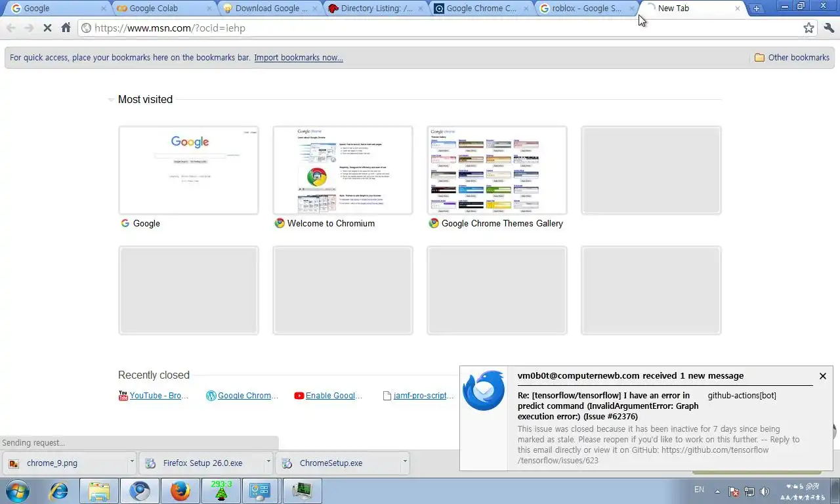840x504 pixels.
Task: Click the system clock in tray
Action: (803, 492)
